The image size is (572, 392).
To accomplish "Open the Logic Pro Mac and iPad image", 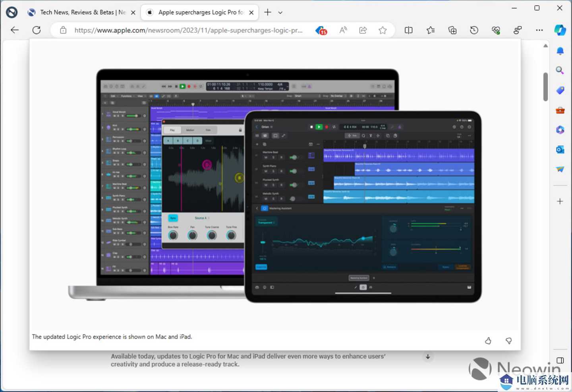I will pyautogui.click(x=275, y=185).
